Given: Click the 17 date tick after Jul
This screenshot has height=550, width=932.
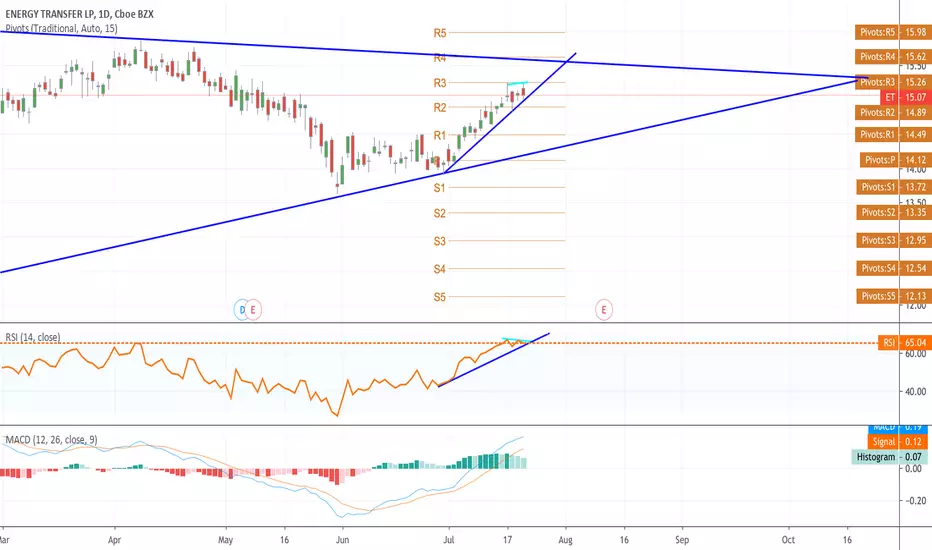Looking at the screenshot, I should [507, 540].
